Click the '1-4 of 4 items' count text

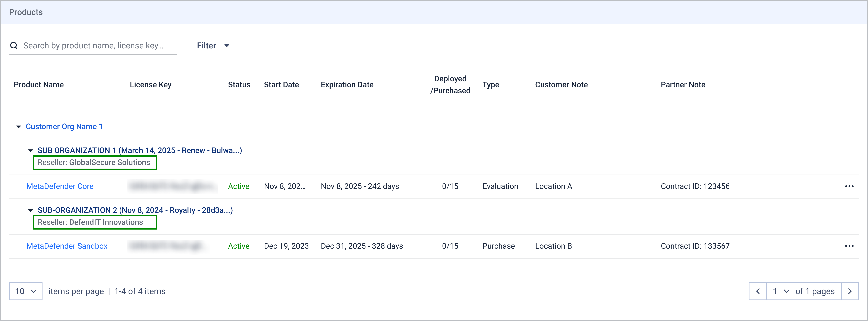click(140, 291)
